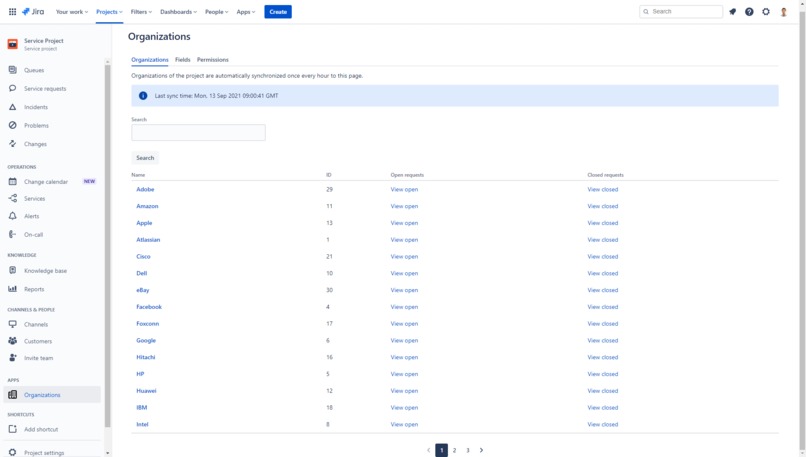Click the info icon in sync banner
The width and height of the screenshot is (806, 457).
[143, 96]
